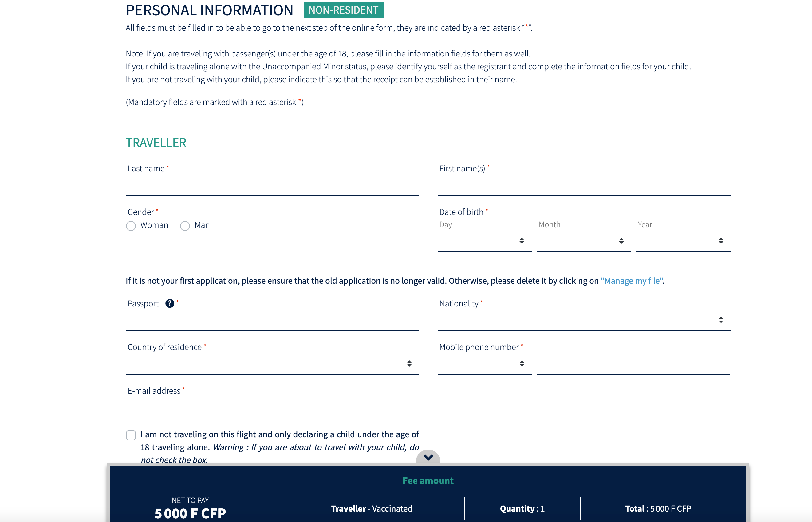Viewport: 812px width, 522px height.
Task: Expand the Country of residence dropdown
Action: coord(272,364)
